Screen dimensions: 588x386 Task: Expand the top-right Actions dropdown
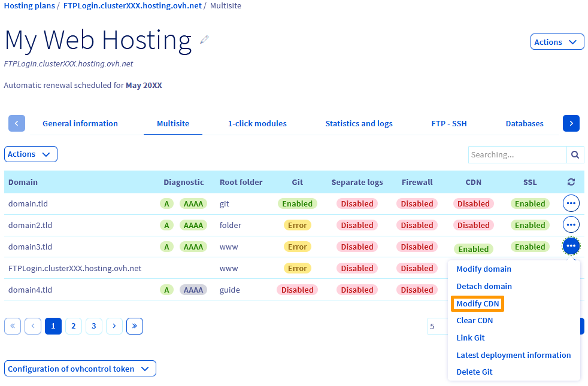pos(557,42)
